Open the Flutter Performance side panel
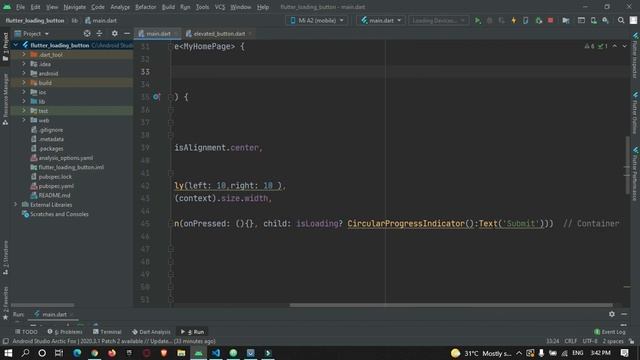Screen dimensions: 640x360 tap(635, 173)
